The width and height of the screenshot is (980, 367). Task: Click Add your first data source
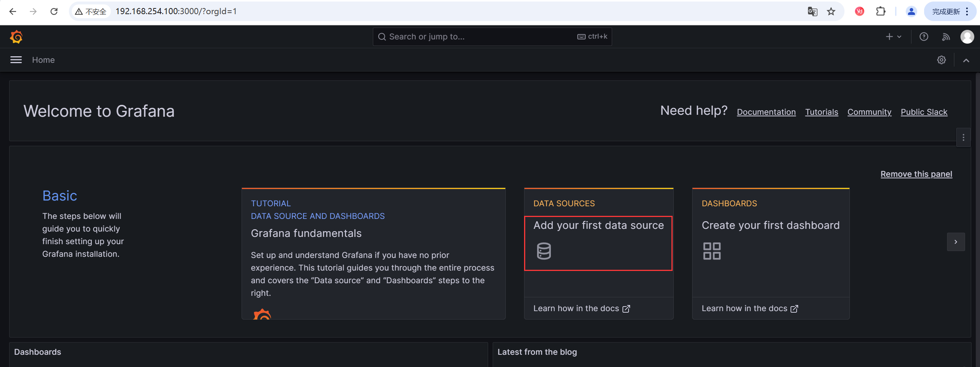click(x=598, y=225)
